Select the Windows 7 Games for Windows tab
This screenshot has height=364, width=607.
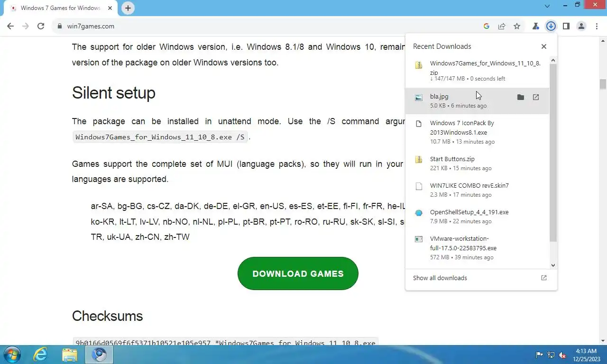click(x=60, y=8)
